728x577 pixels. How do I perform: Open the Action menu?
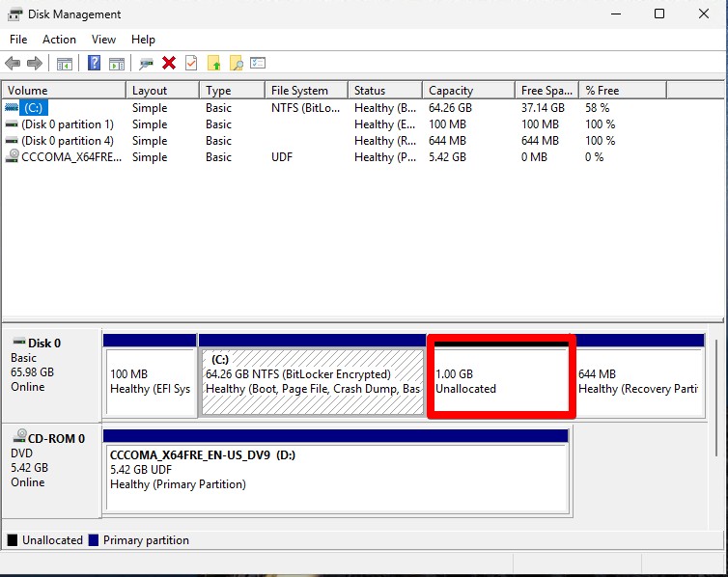coord(60,40)
